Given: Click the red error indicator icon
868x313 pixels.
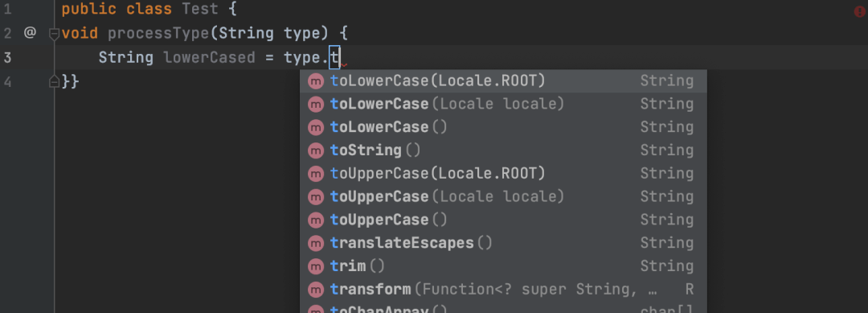Looking at the screenshot, I should 860,11.
